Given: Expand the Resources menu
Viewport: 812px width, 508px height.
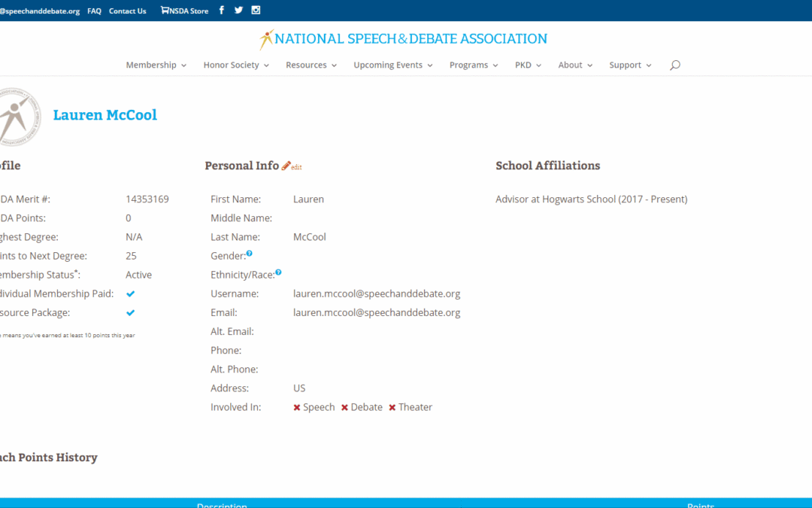Looking at the screenshot, I should (x=311, y=65).
